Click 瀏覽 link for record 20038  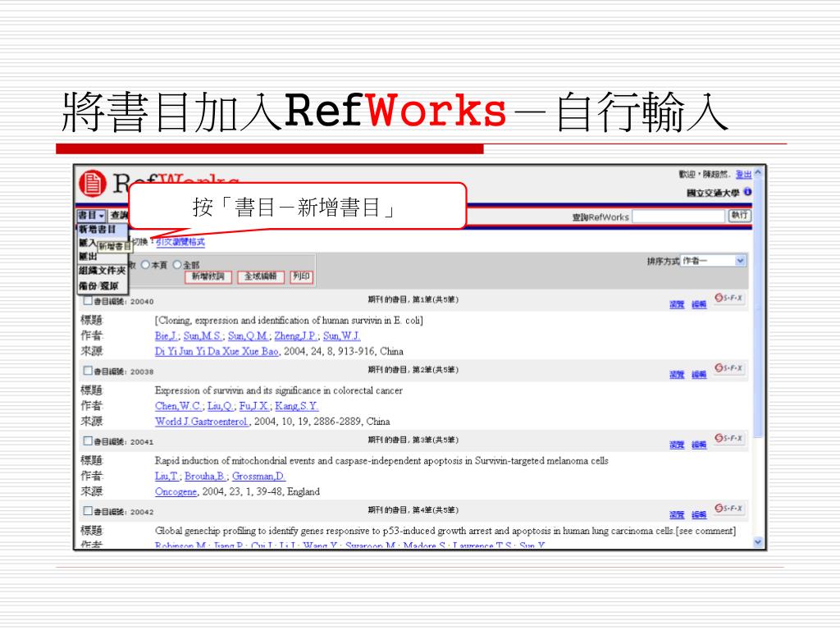677,374
